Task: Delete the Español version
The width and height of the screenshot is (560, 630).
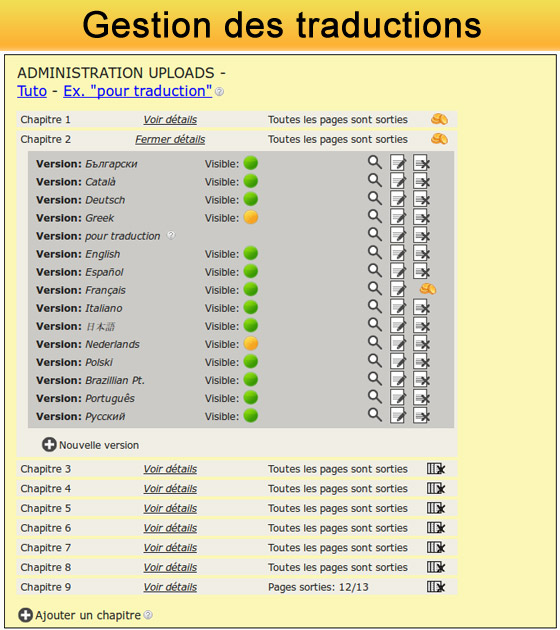Action: point(421,272)
